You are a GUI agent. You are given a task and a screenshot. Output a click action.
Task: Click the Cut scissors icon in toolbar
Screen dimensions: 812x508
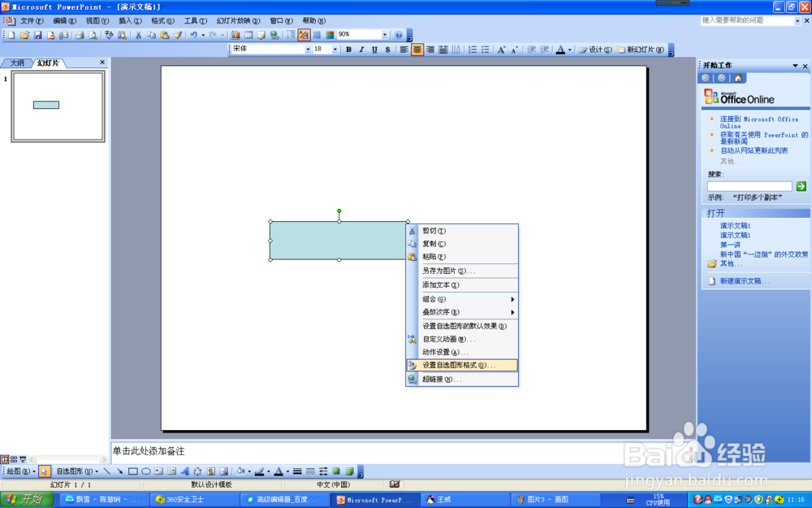(138, 35)
